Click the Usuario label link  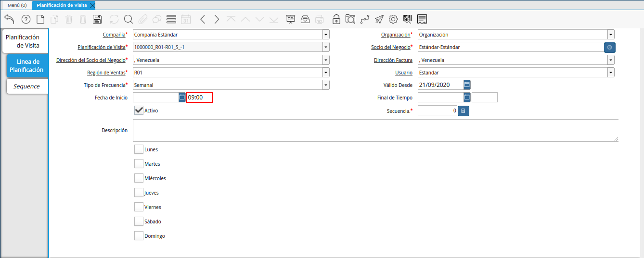point(403,73)
